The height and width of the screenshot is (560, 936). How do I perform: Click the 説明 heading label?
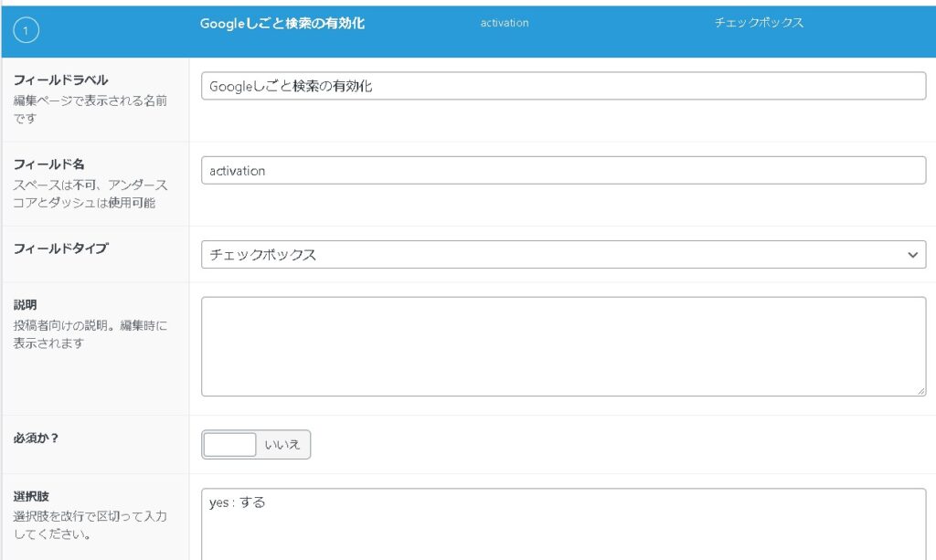(x=25, y=304)
